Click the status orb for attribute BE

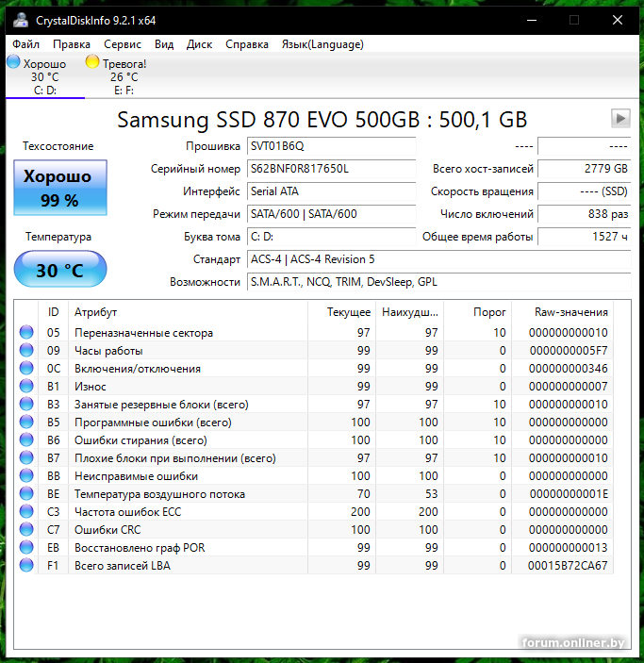(26, 493)
